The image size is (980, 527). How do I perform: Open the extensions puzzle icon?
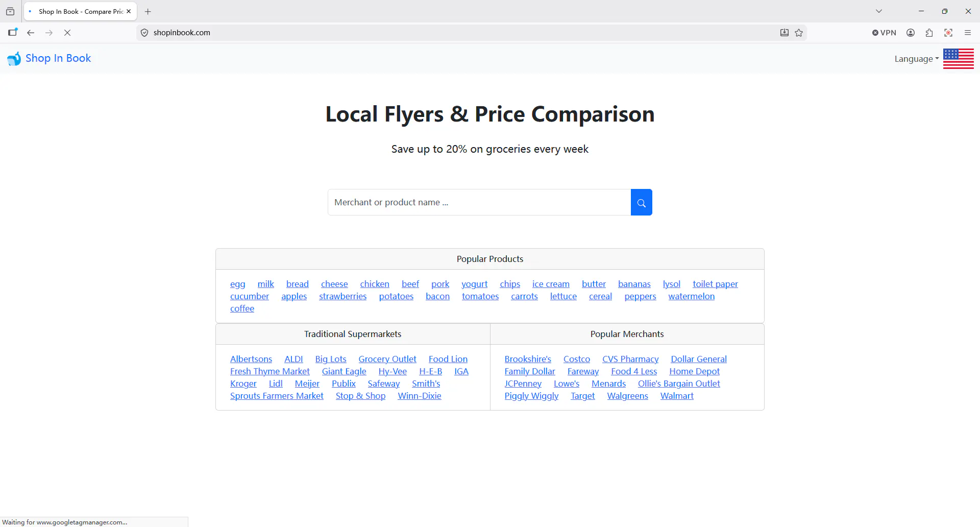[929, 33]
